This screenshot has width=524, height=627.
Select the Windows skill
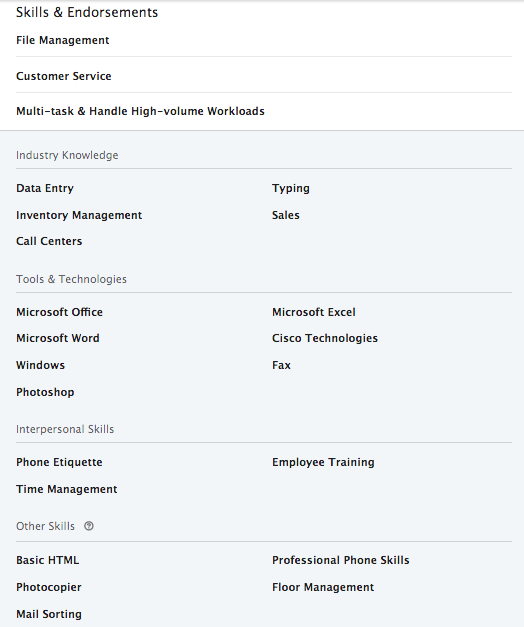tap(40, 365)
